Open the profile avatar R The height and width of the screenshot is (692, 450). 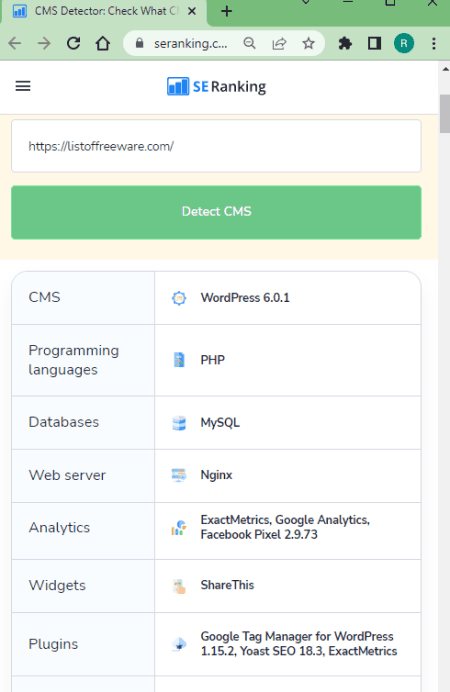pyautogui.click(x=404, y=43)
